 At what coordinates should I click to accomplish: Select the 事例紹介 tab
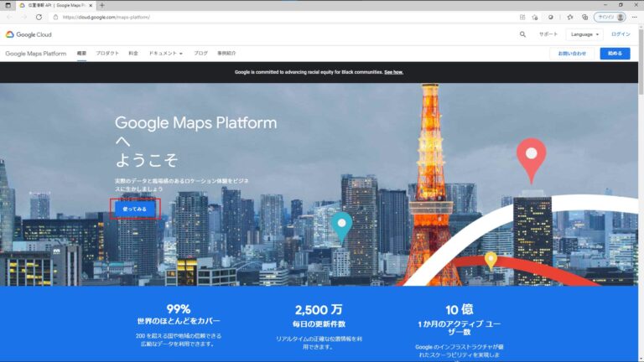pyautogui.click(x=226, y=54)
